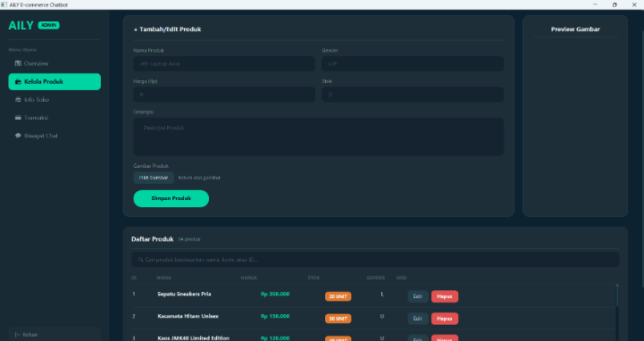
Task: Maximize or restore the application window
Action: [615, 4]
